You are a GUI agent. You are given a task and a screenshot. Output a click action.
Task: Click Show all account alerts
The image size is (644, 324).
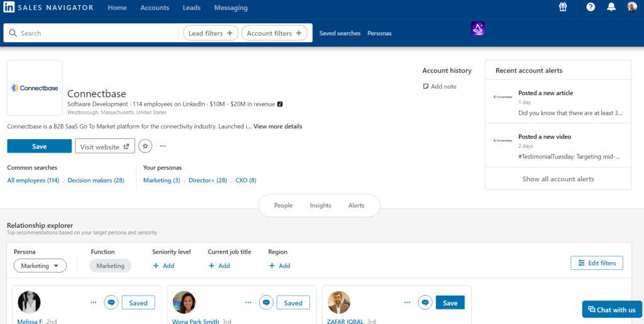point(558,179)
